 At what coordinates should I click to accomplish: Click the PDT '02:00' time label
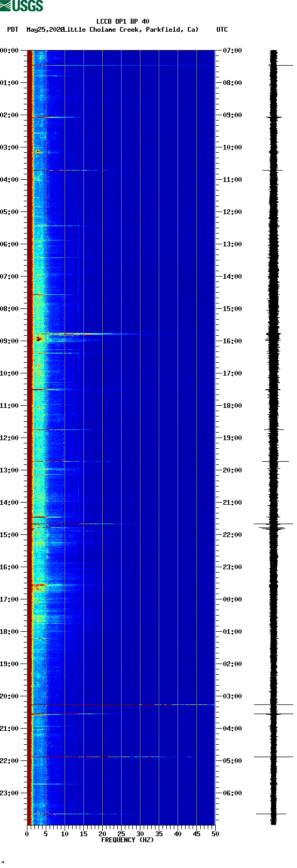[x=10, y=115]
